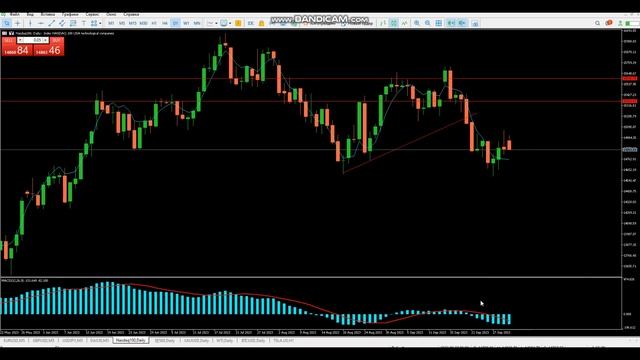The image size is (640, 360).
Task: Select the text label tool
Action: point(84,23)
